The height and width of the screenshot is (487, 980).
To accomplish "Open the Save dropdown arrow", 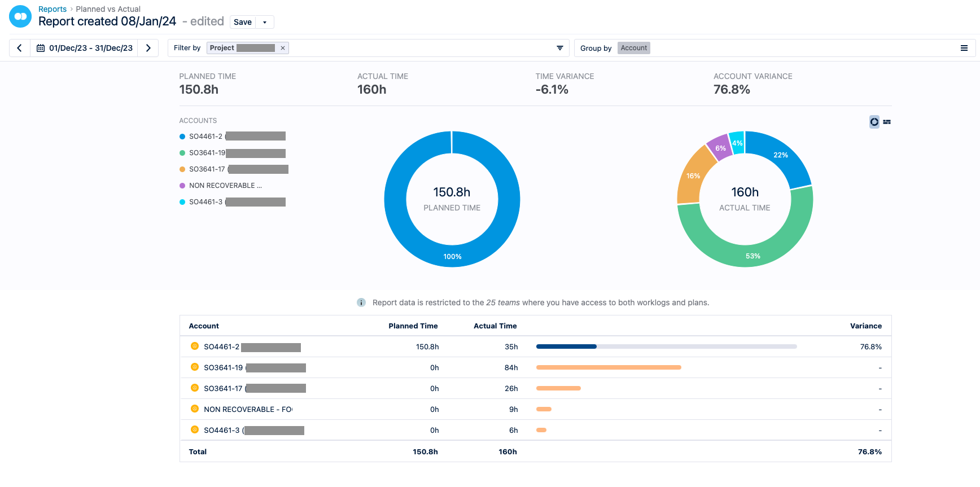I will (265, 22).
